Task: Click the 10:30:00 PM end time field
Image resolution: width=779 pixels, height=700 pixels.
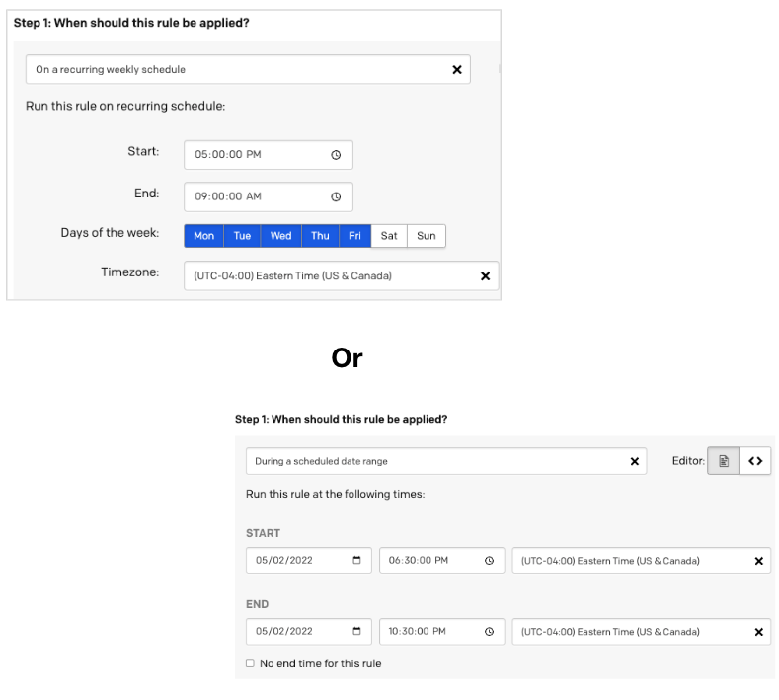Action: click(429, 632)
